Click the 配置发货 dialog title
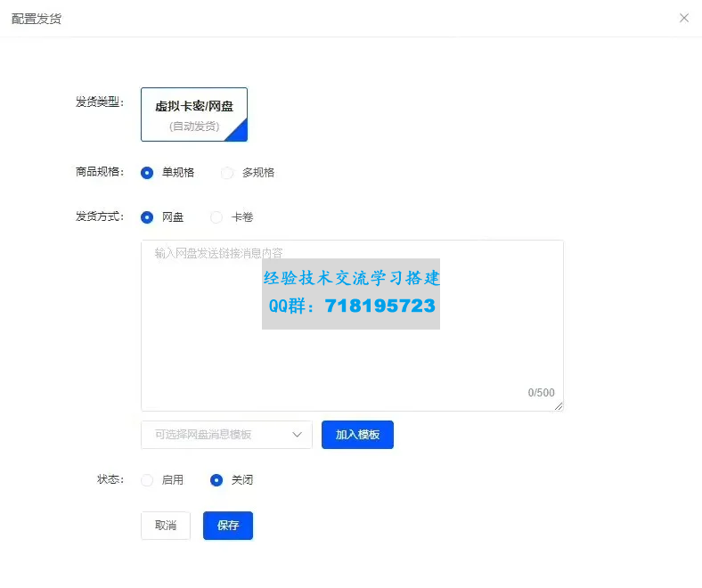 [x=37, y=19]
